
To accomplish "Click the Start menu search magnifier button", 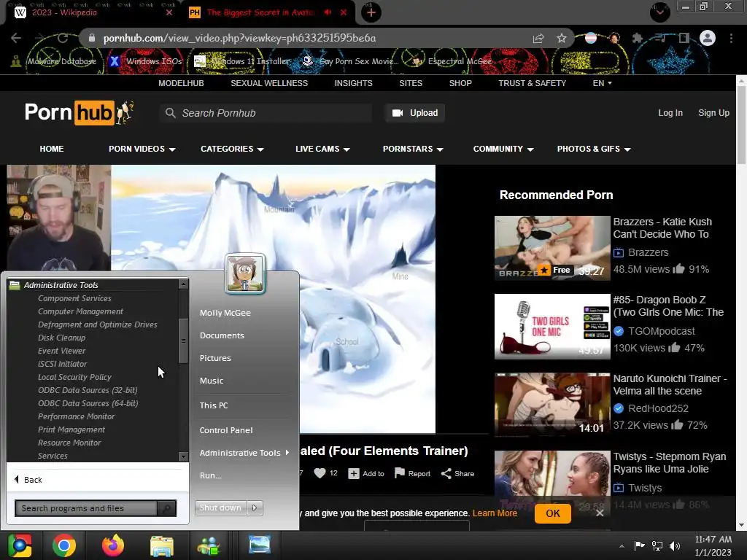I will click(x=167, y=508).
